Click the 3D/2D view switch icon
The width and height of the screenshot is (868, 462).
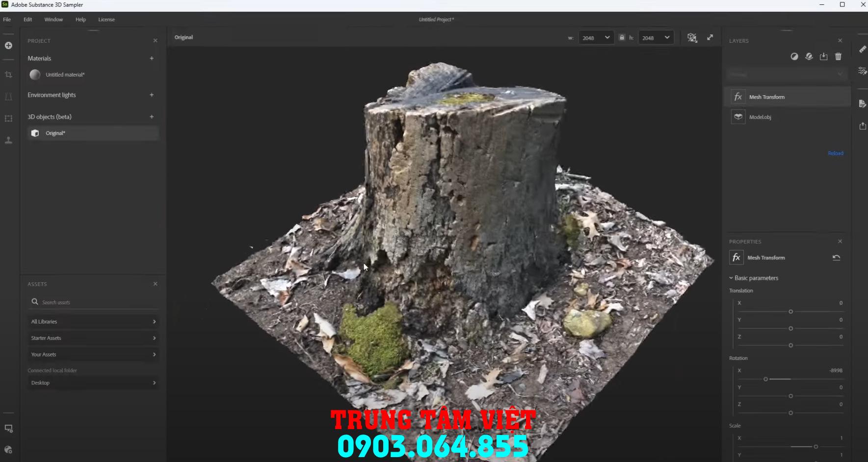(x=692, y=38)
